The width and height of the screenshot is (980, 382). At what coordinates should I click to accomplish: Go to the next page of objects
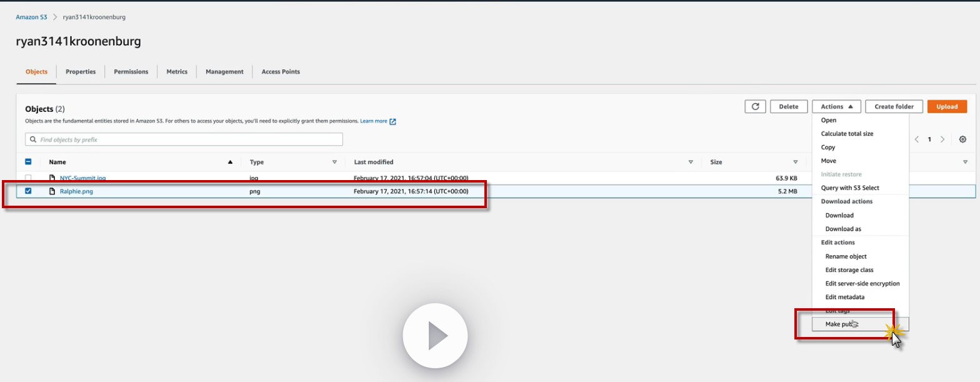pos(942,139)
